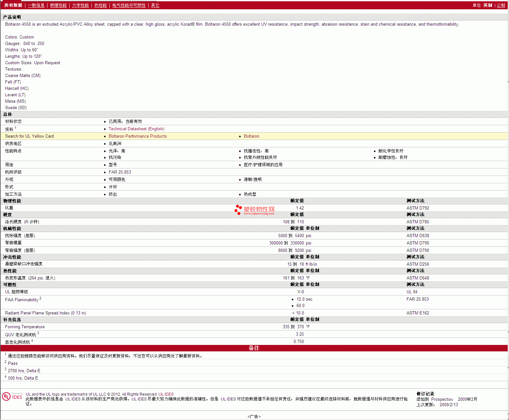Click the UL IDES link after All Rights Reserved

166,394
